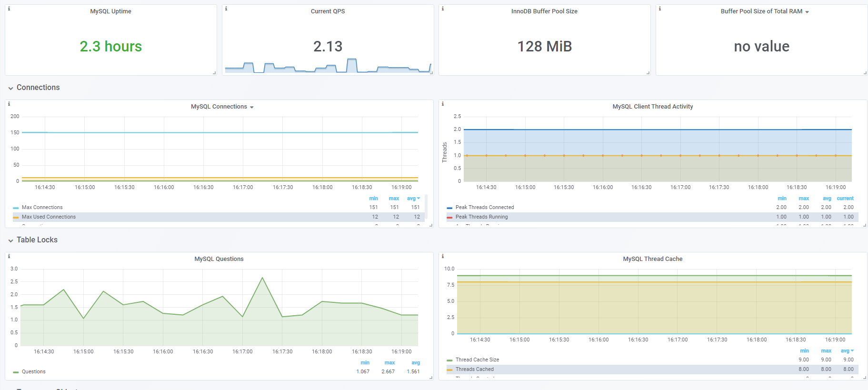Screen dimensions: 868x390
Task: Open info icon on MySQL Client Thread Activity panel
Action: [x=443, y=104]
